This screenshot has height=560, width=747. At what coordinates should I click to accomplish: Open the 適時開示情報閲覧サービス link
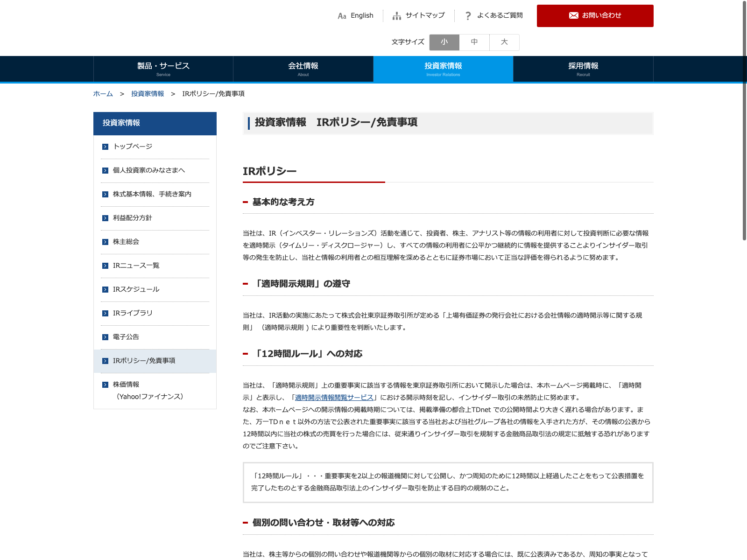click(x=334, y=398)
